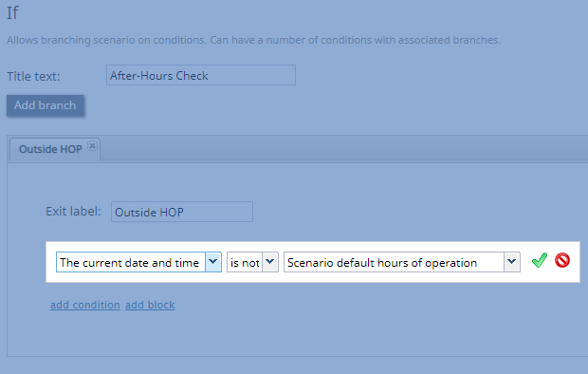Click the branching scenario description text
This screenshot has width=588, height=374.
point(253,40)
